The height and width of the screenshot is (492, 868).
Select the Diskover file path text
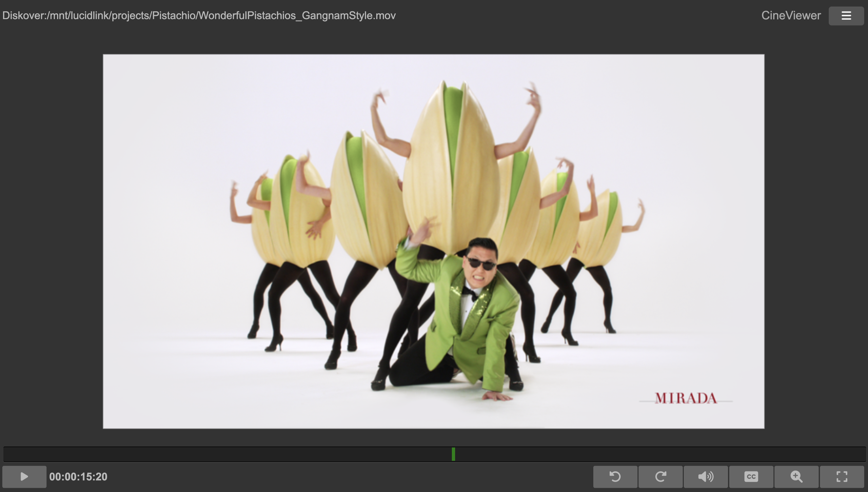[x=198, y=15]
